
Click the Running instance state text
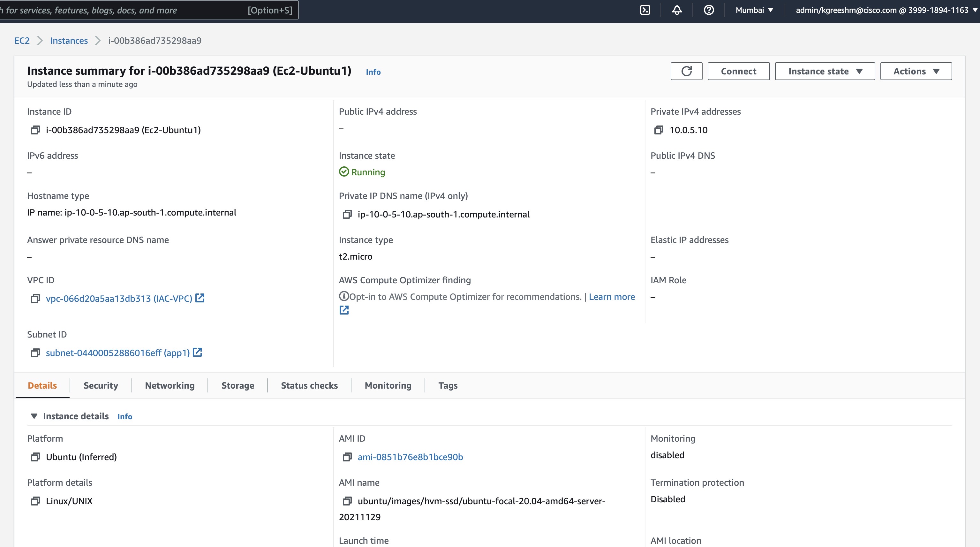coord(368,172)
